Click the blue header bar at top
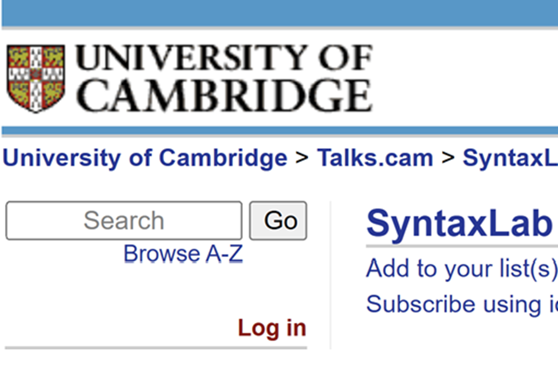Image resolution: width=558 pixels, height=392 pixels. pos(279,13)
